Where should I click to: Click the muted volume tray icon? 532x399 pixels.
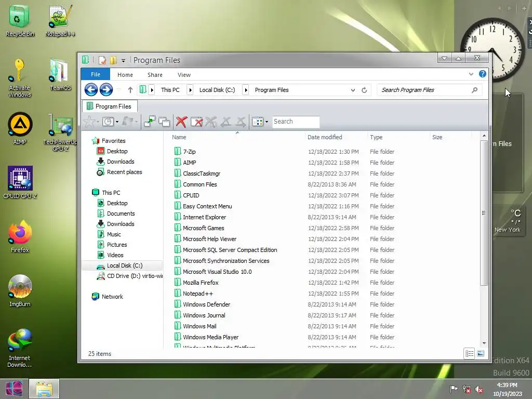(478, 389)
